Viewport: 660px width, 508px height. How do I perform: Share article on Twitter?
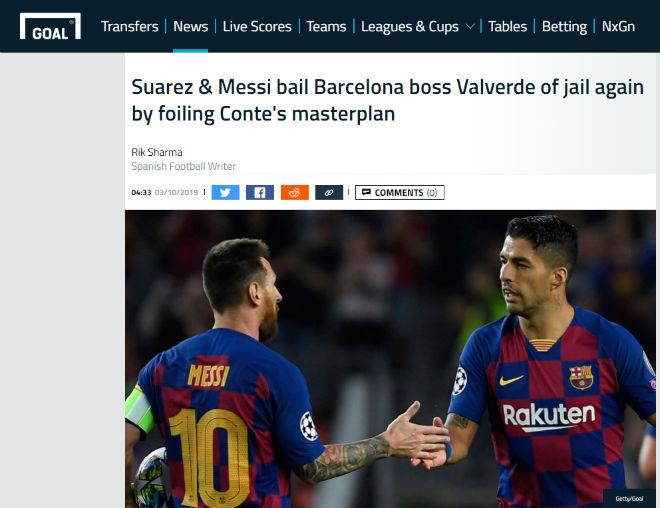click(225, 192)
